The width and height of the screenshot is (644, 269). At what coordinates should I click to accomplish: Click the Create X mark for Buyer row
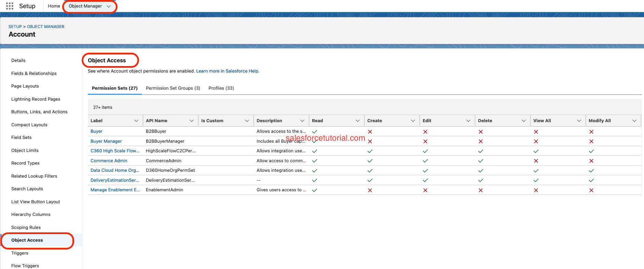point(370,132)
